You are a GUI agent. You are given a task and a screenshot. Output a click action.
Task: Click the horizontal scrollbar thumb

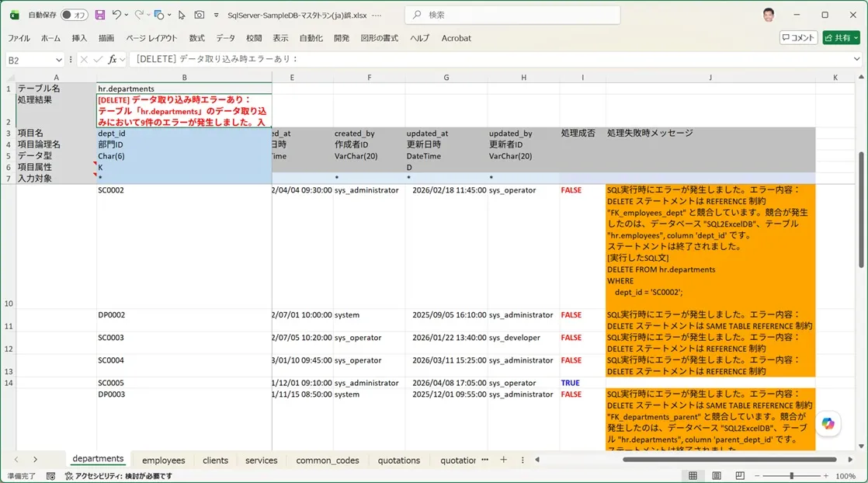(729, 459)
